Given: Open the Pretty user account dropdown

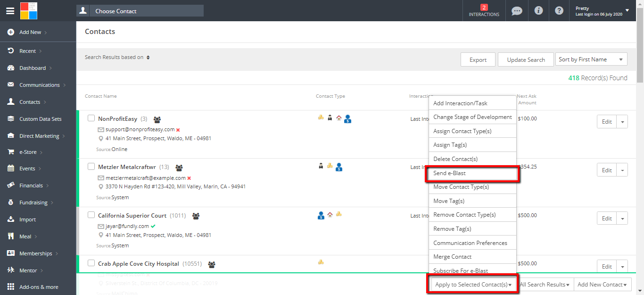Looking at the screenshot, I should (x=627, y=10).
